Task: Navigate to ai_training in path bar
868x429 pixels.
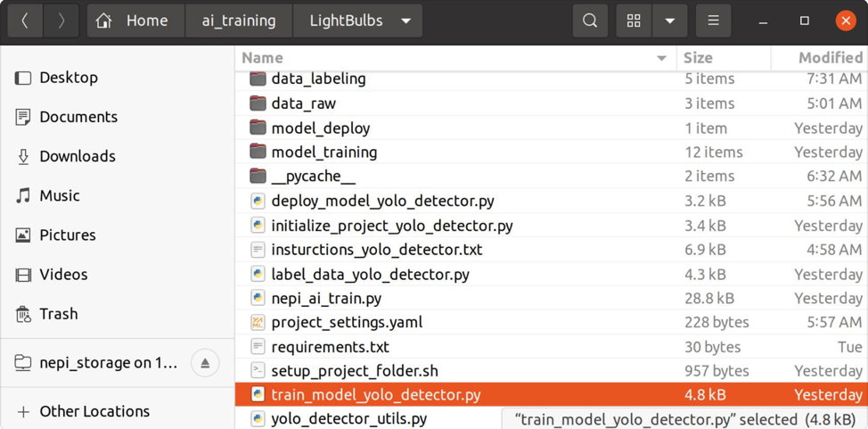Action: pos(239,21)
